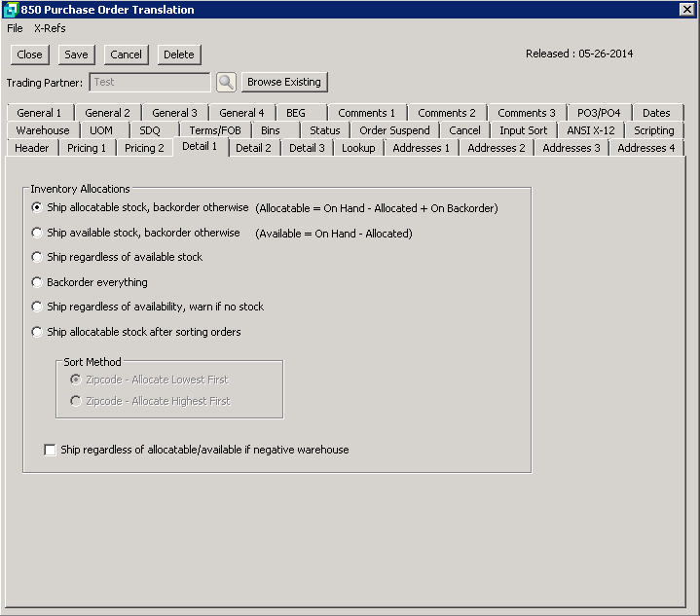The width and height of the screenshot is (700, 616).
Task: Open the File menu
Action: (15, 28)
